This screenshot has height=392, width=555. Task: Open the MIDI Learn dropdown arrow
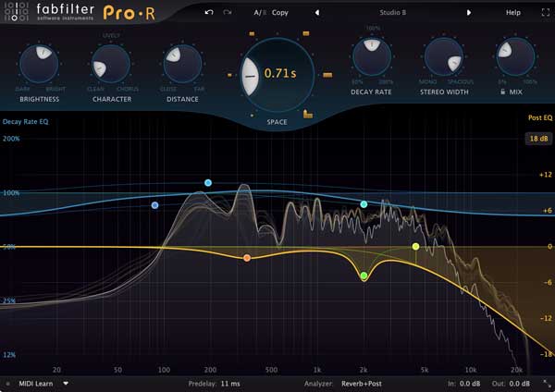(66, 383)
